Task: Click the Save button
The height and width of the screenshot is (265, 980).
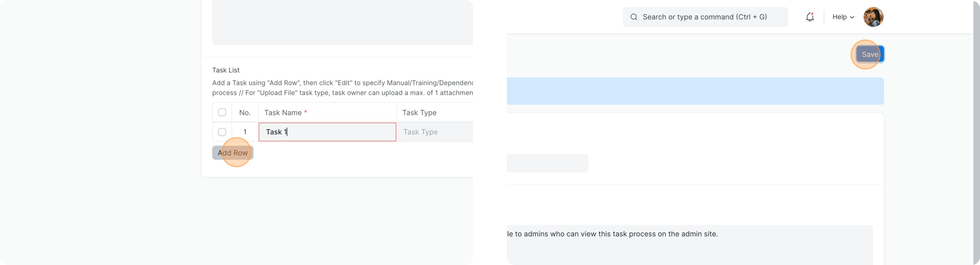Action: 870,55
